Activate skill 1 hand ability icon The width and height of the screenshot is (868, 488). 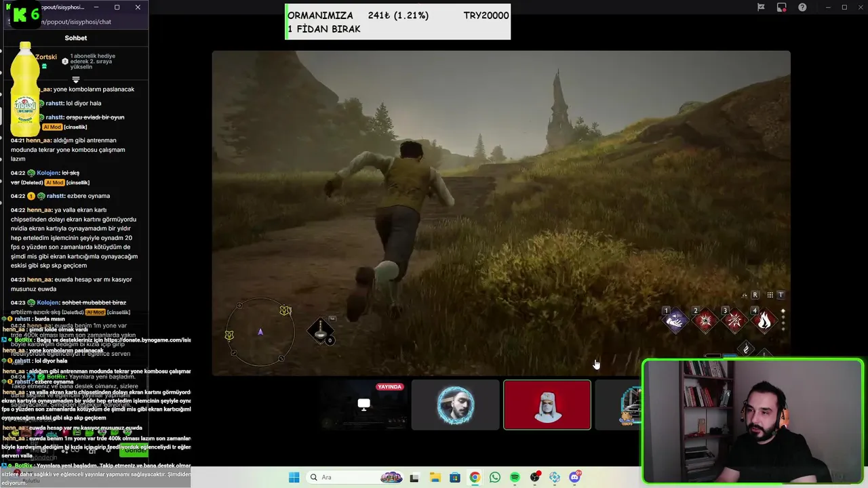pyautogui.click(x=675, y=320)
